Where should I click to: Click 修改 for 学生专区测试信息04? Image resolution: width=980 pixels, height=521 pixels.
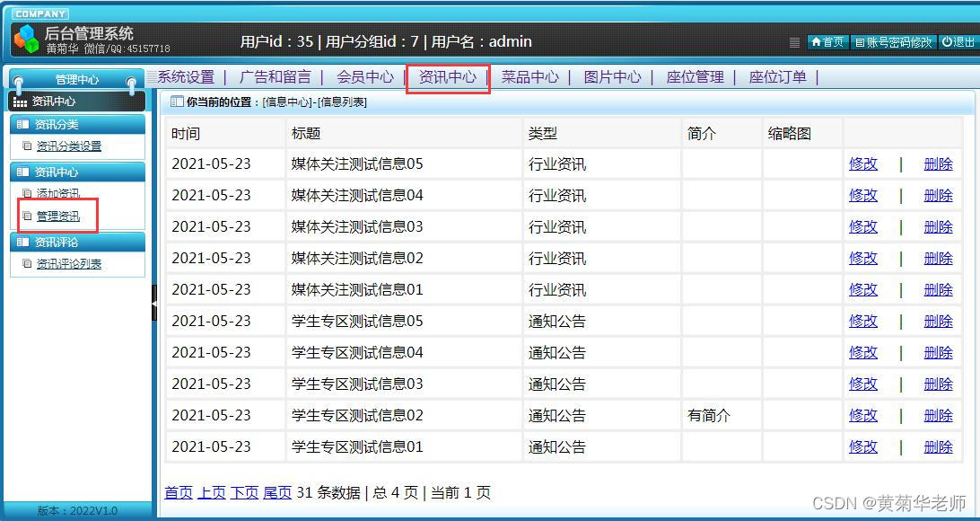point(863,352)
